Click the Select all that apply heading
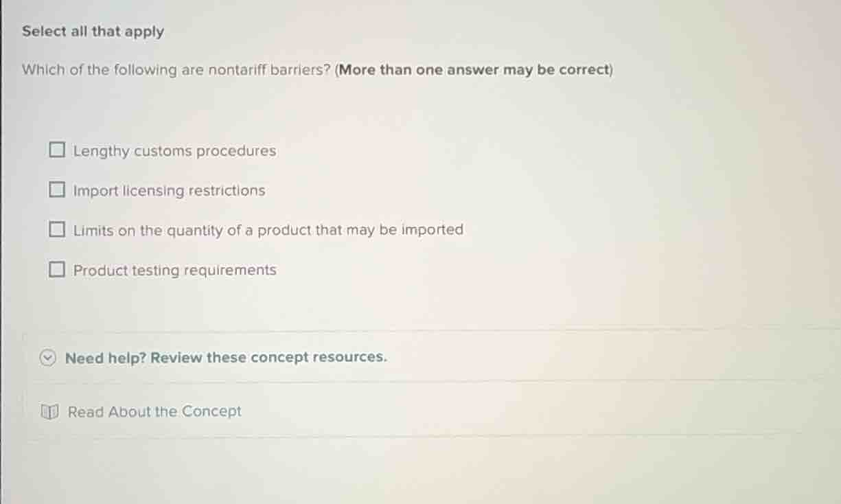This screenshot has height=504, width=841. tap(92, 31)
